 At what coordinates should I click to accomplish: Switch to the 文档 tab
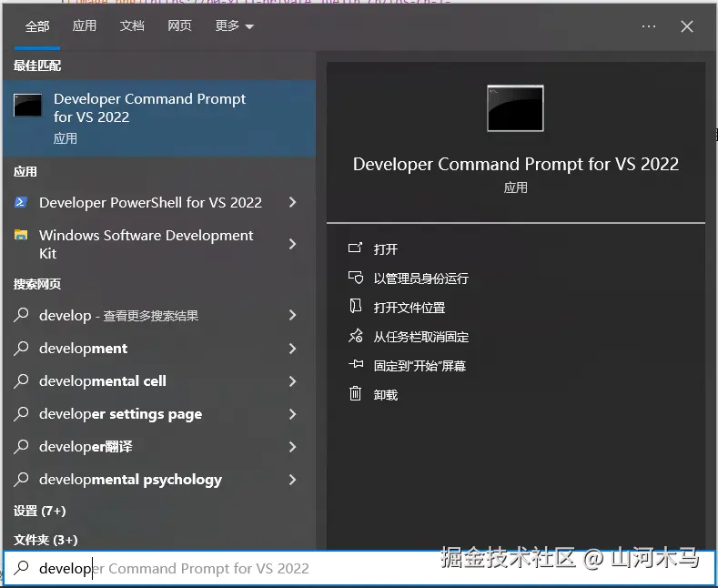pyautogui.click(x=132, y=25)
